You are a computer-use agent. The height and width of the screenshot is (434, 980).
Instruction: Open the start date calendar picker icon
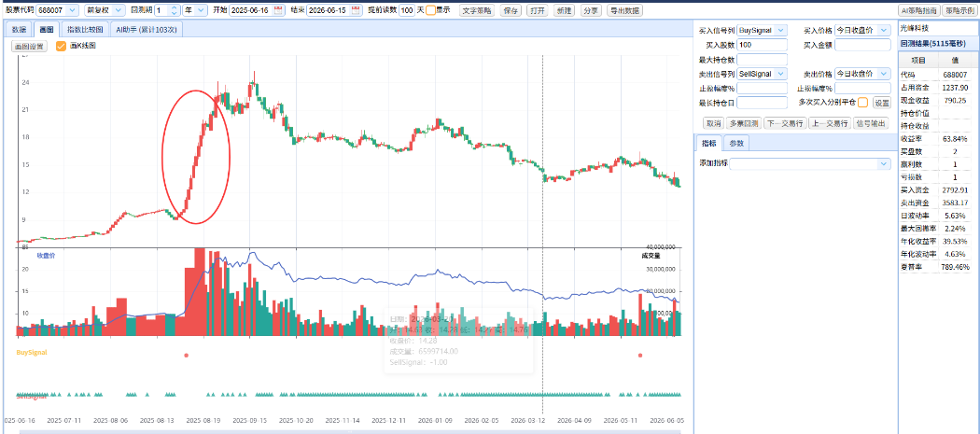[279, 10]
